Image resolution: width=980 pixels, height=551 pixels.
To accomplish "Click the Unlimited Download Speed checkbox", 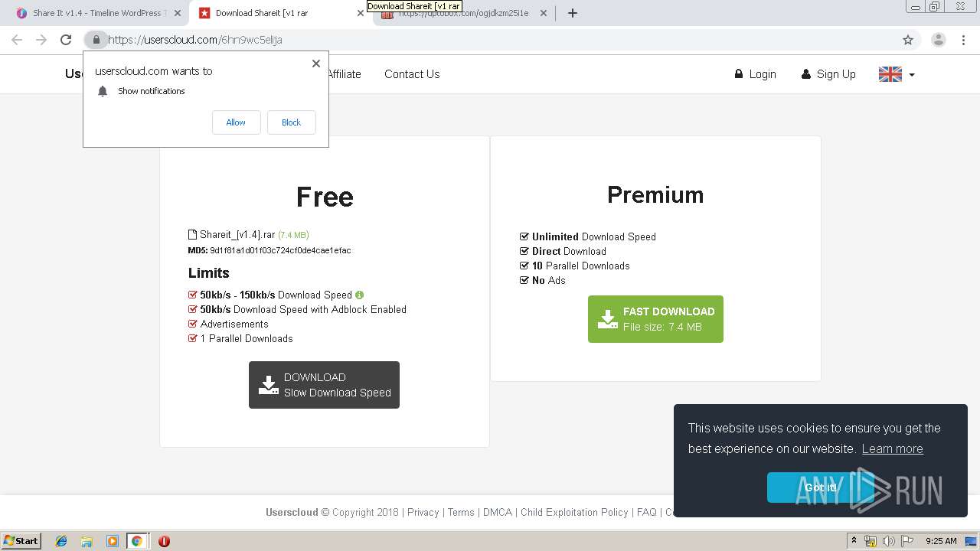I will [x=524, y=236].
